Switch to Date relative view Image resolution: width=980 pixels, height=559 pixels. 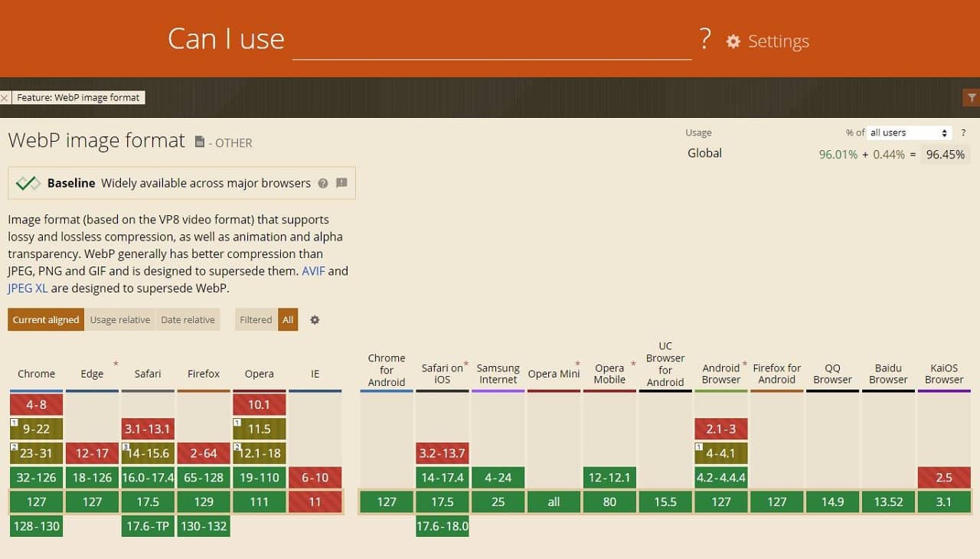tap(188, 320)
